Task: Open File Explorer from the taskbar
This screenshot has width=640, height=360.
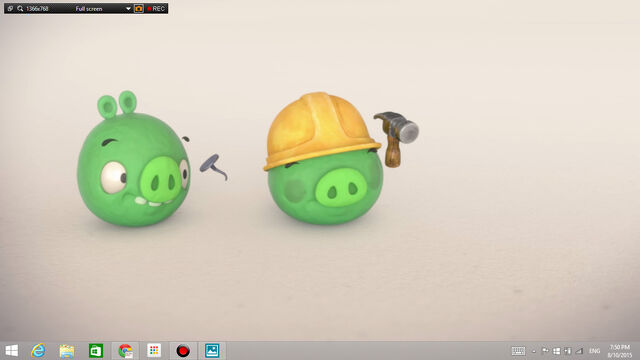Action: (x=67, y=351)
